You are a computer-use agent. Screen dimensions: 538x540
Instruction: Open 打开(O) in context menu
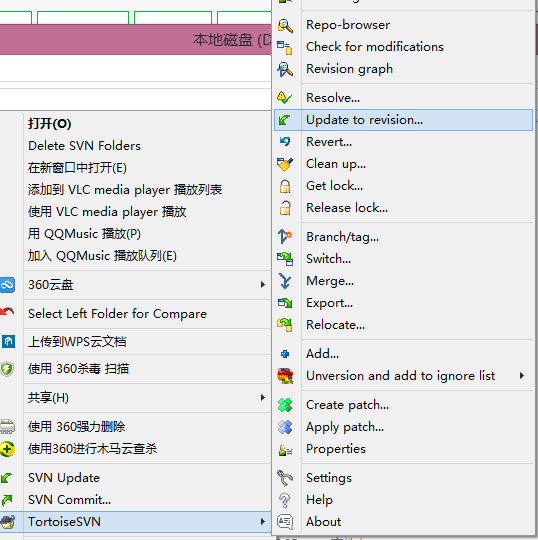tap(136, 124)
